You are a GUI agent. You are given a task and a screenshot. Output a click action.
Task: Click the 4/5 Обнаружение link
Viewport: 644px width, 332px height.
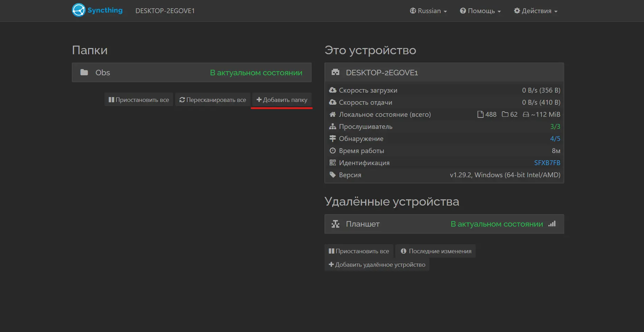click(555, 138)
